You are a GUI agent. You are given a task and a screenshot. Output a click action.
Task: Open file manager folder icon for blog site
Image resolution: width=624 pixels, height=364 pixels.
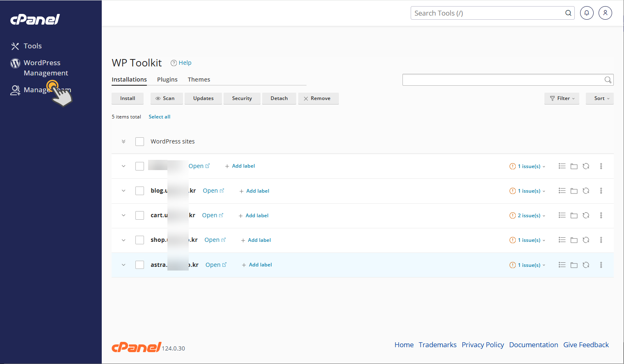point(574,191)
